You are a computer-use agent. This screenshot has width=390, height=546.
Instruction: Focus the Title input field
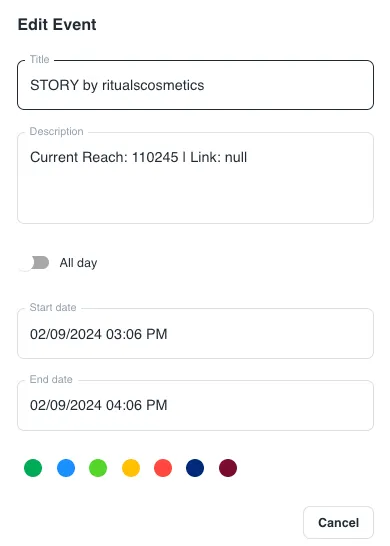(195, 85)
